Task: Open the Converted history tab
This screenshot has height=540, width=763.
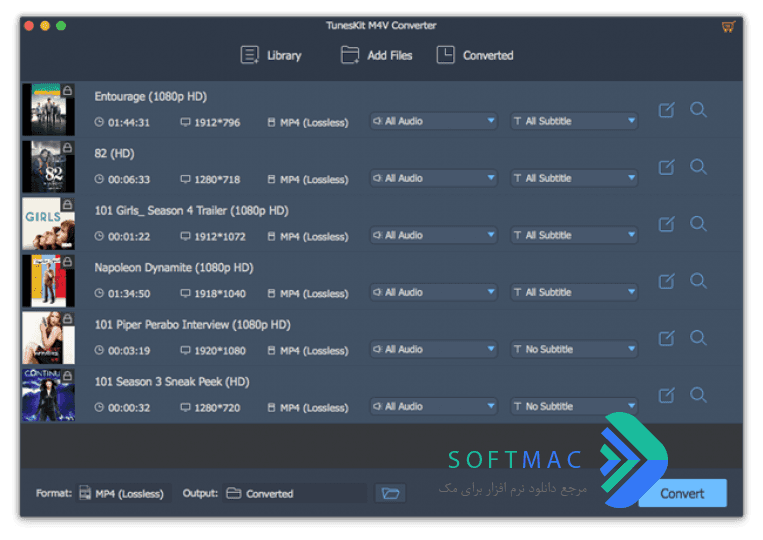Action: tap(475, 55)
